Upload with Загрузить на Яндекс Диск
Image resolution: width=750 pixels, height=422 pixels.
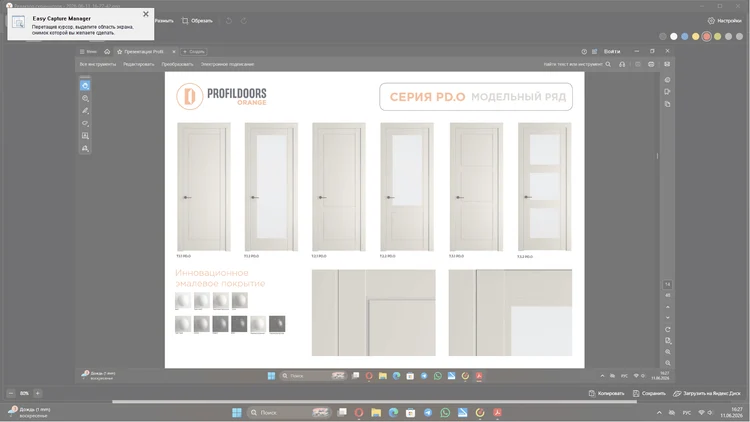(x=707, y=393)
